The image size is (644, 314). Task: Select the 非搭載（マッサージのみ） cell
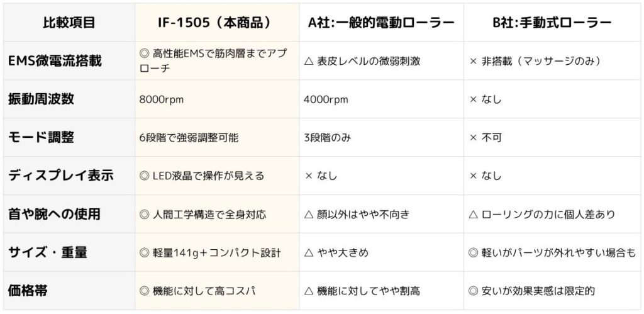[x=552, y=61]
